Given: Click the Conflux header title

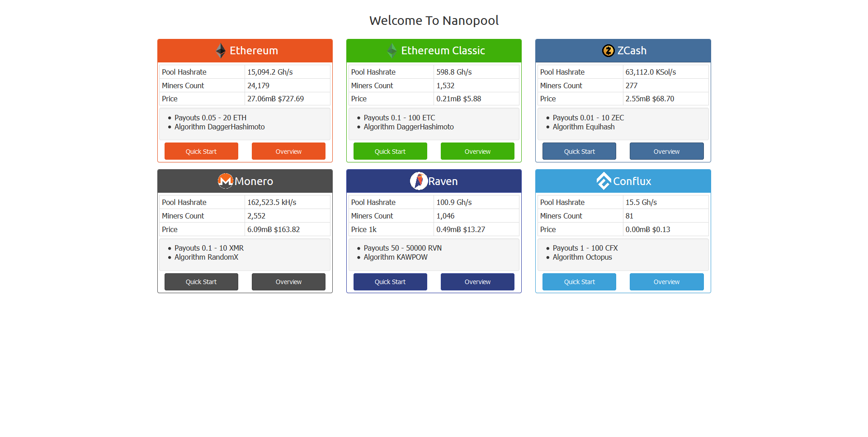Looking at the screenshot, I should tap(632, 181).
